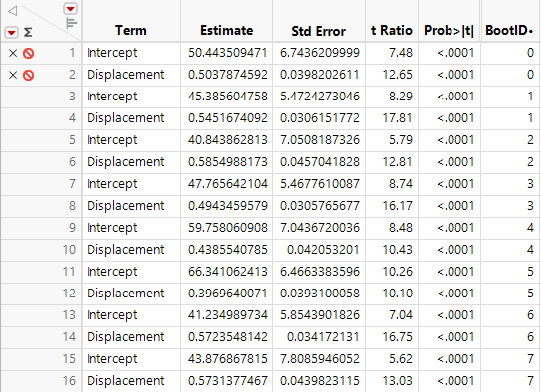This screenshot has height=392, width=541.
Task: Click estimate value 0.5037874592
Action: coord(228,75)
